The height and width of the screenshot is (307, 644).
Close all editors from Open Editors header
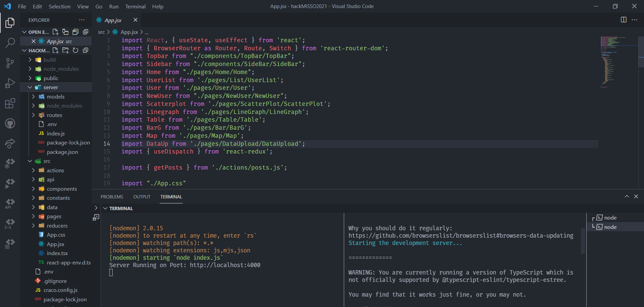click(x=86, y=32)
